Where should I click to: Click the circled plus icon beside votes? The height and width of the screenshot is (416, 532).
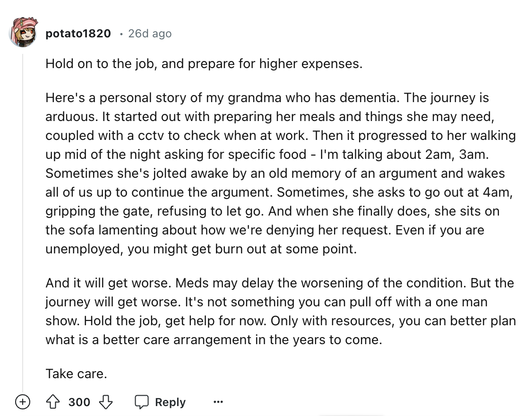21,402
